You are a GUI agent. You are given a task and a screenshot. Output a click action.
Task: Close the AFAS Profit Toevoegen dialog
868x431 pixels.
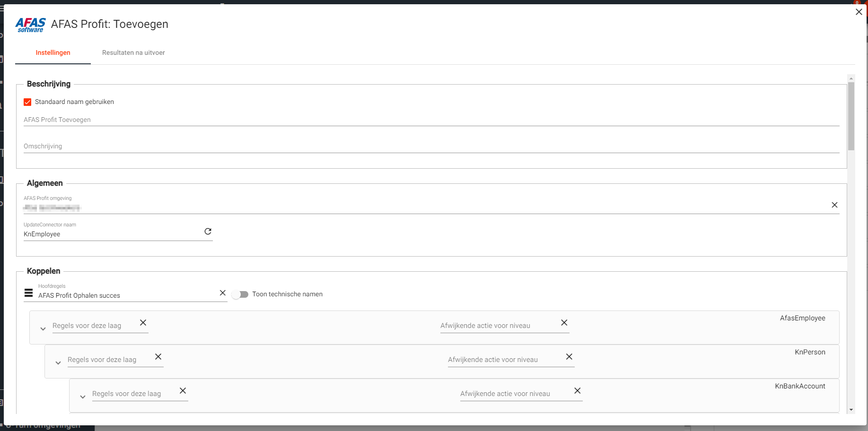pyautogui.click(x=859, y=12)
